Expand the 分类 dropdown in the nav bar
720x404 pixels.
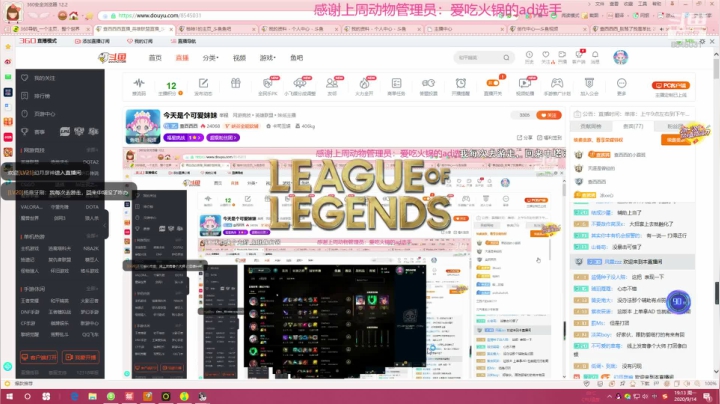coord(210,58)
